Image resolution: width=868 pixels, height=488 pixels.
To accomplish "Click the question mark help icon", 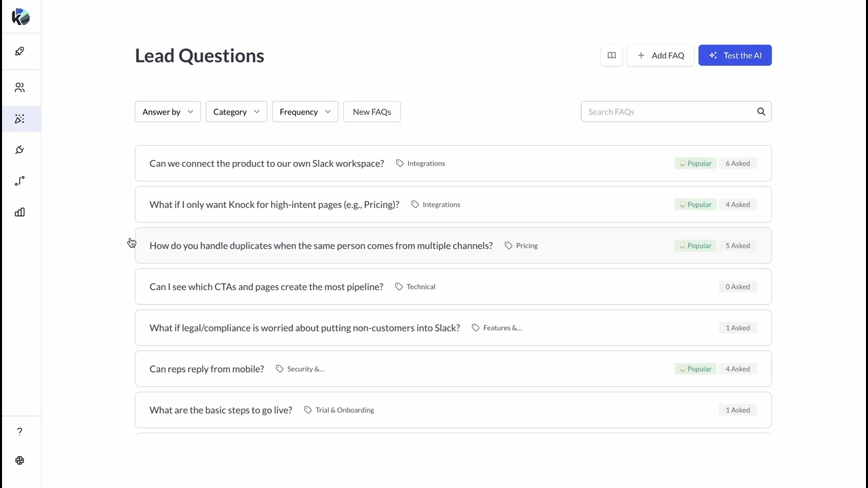I will click(x=20, y=432).
